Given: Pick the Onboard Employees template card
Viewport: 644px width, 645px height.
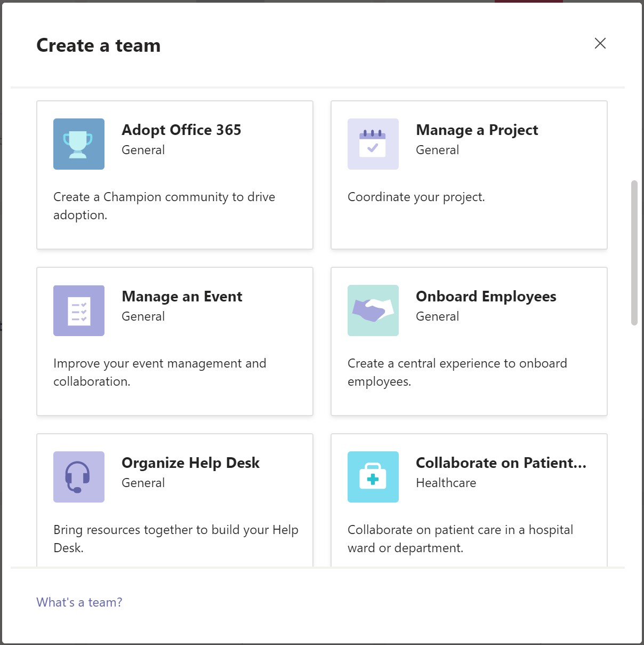Looking at the screenshot, I should pos(469,341).
